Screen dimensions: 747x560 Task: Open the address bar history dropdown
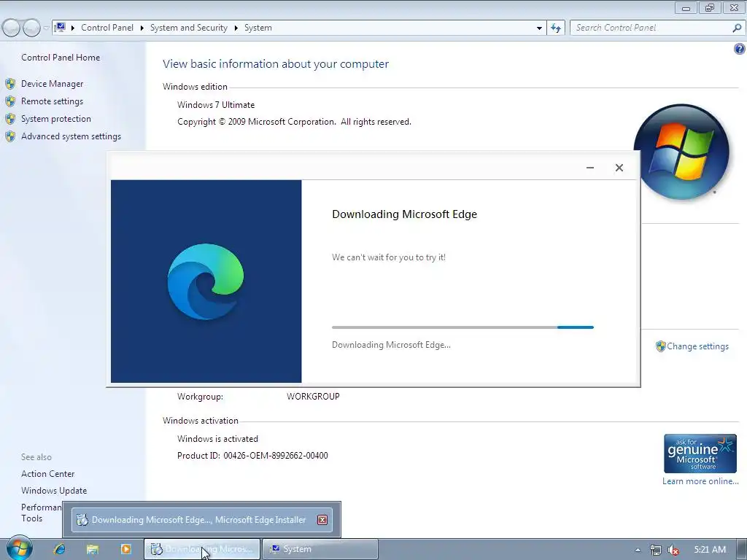[x=539, y=28]
